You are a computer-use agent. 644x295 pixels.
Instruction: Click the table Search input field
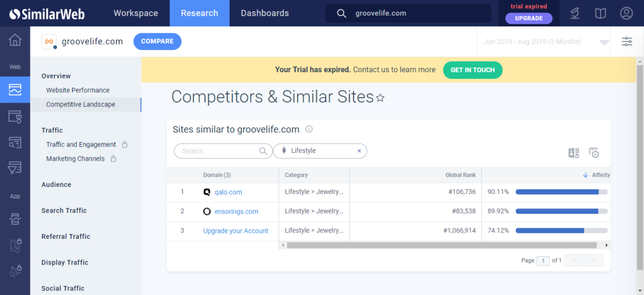click(x=224, y=151)
